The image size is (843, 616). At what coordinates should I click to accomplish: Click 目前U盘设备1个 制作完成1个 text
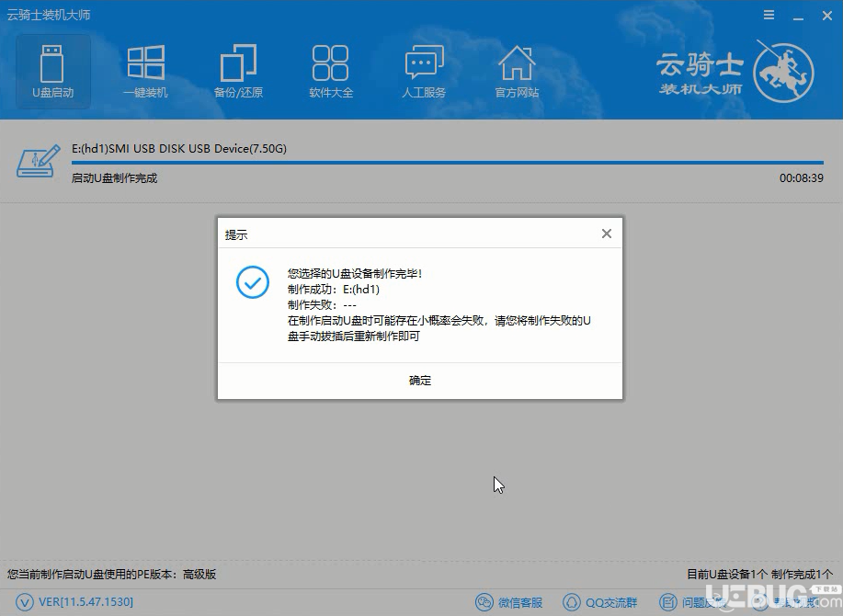tap(759, 574)
